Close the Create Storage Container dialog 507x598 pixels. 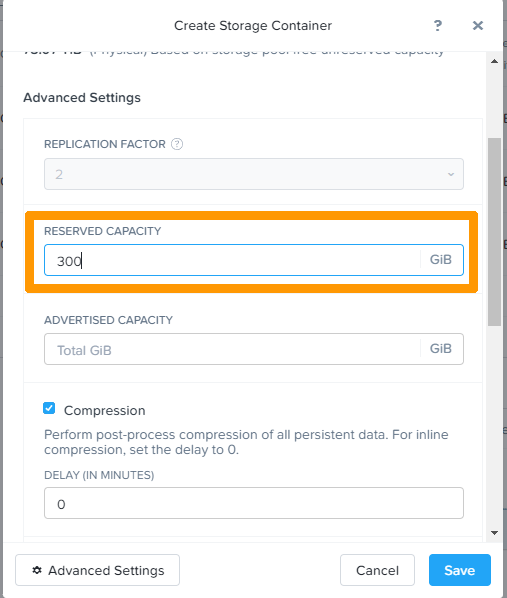tap(478, 26)
